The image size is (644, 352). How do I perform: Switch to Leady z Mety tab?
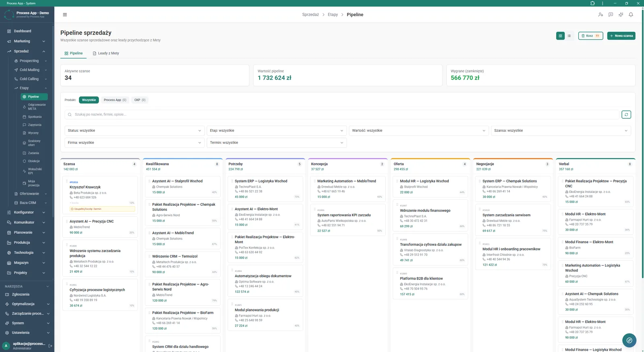click(x=106, y=53)
